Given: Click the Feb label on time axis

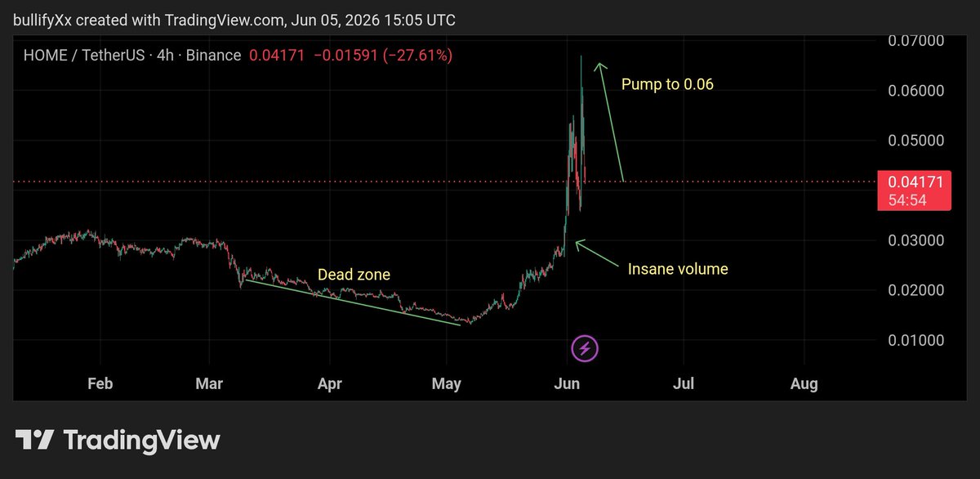Looking at the screenshot, I should (100, 383).
